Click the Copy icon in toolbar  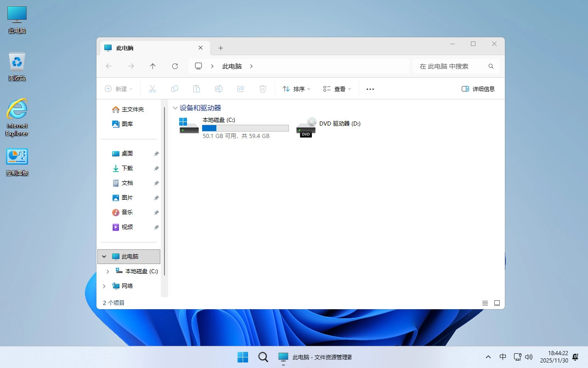pyautogui.click(x=175, y=88)
